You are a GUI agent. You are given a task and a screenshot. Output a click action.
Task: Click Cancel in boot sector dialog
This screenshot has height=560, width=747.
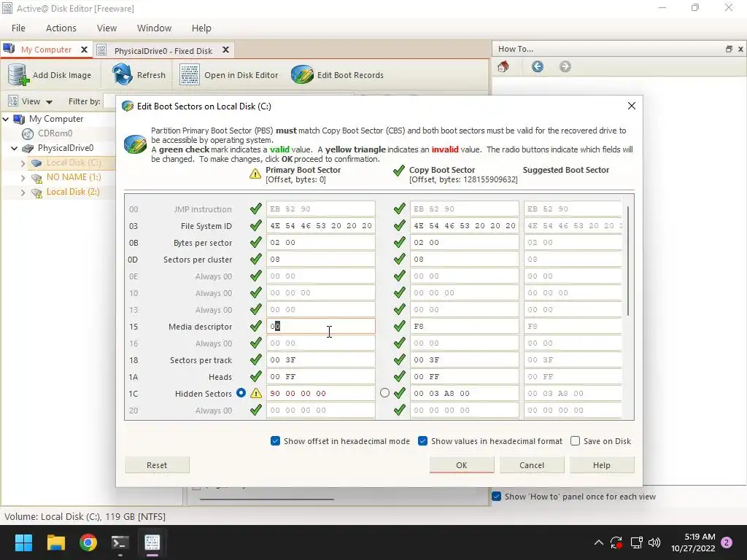click(x=532, y=465)
